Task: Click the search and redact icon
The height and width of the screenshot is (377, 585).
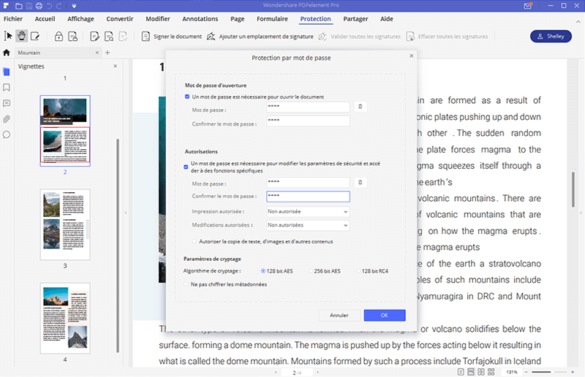Action: point(109,36)
